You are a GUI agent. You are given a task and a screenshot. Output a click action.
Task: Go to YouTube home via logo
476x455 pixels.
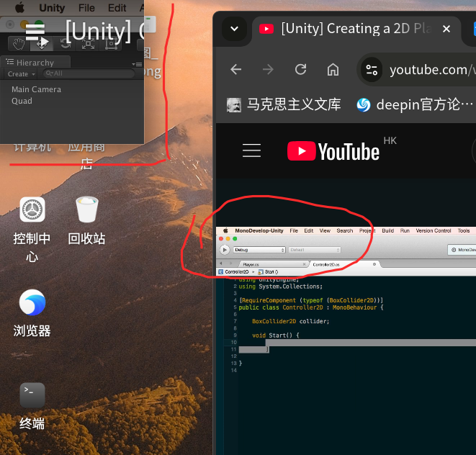(333, 151)
